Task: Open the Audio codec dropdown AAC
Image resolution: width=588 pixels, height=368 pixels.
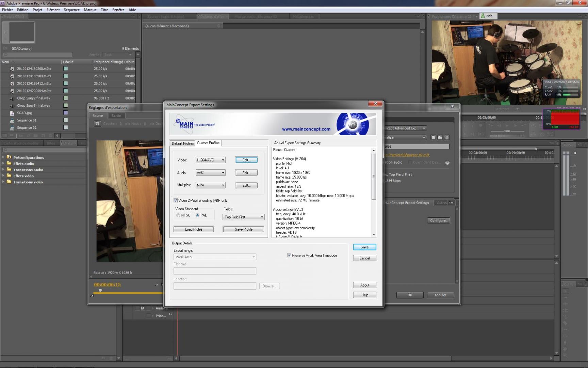Action: (x=211, y=173)
